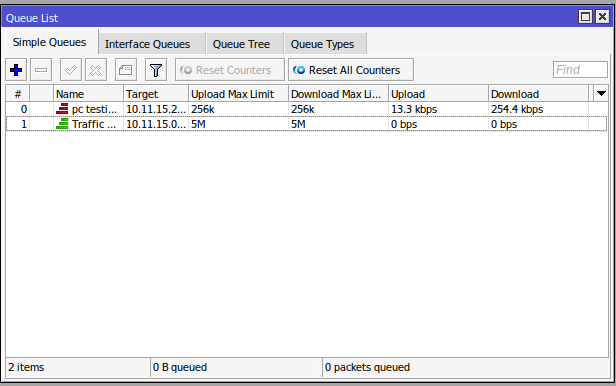Image resolution: width=616 pixels, height=386 pixels.
Task: Sort by the # column header
Action: [18, 94]
